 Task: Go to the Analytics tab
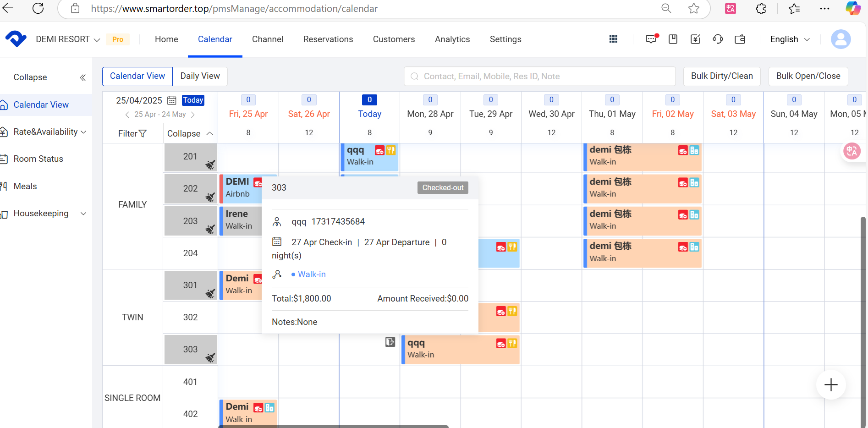(452, 39)
